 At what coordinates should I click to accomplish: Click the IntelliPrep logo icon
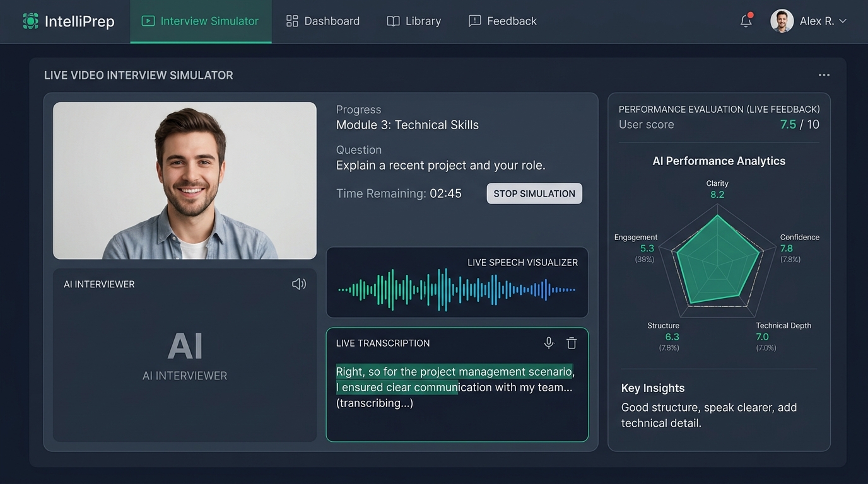[30, 21]
